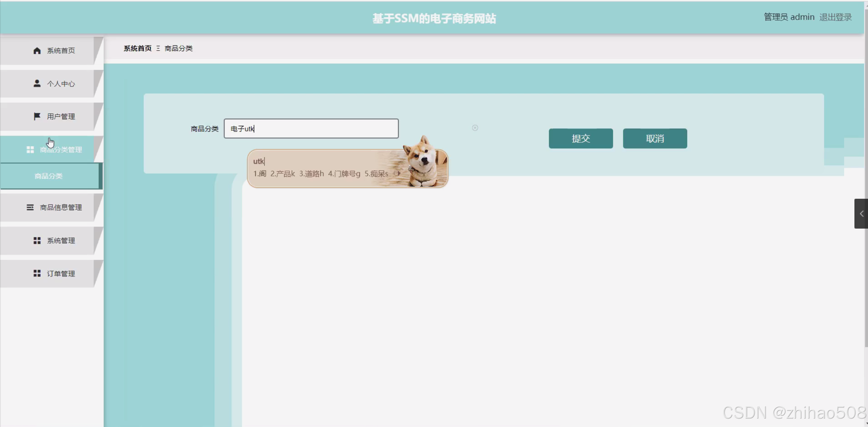Go to 系统首页 via breadcrumb

coord(137,48)
